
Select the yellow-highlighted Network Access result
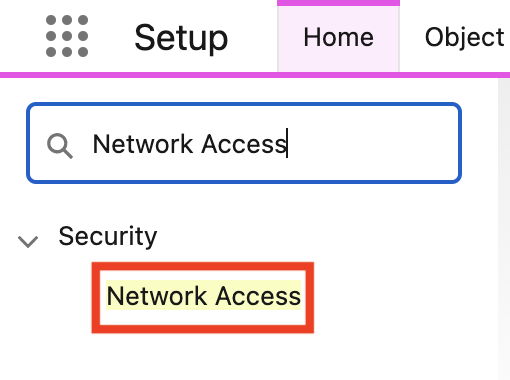point(203,296)
